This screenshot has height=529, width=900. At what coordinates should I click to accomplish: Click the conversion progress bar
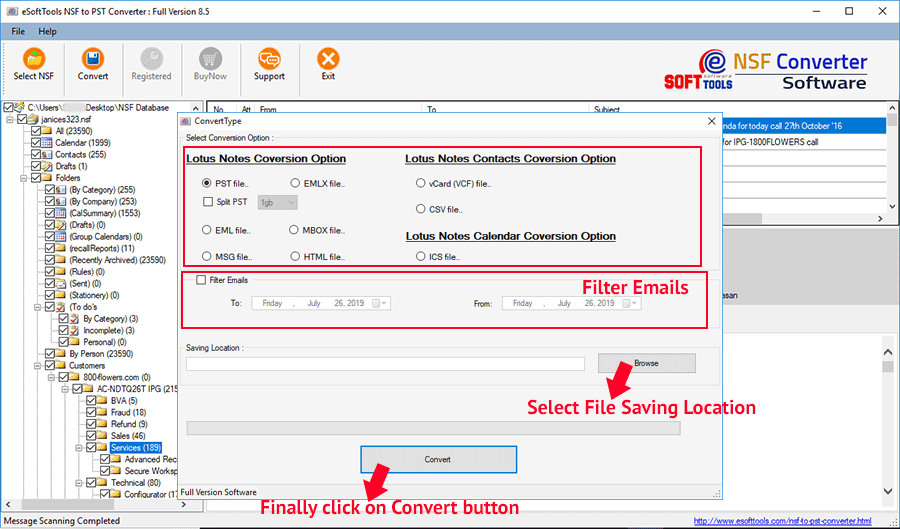433,428
